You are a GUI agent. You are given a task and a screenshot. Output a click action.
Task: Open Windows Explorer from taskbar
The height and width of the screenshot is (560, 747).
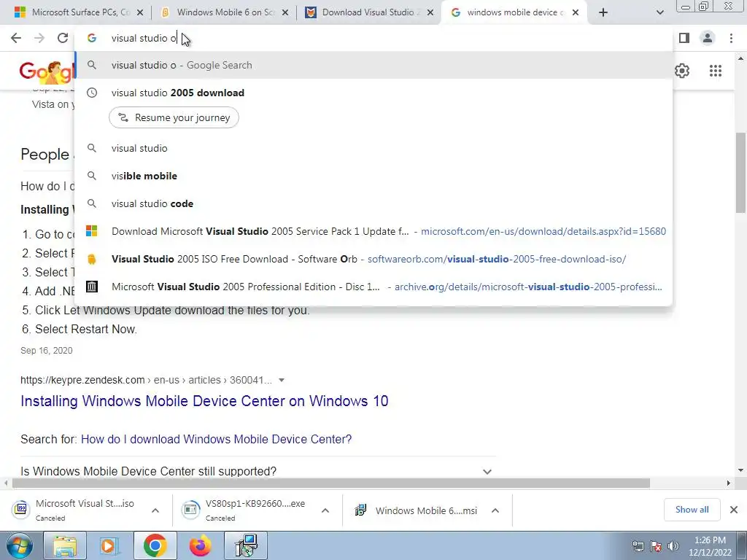click(65, 545)
